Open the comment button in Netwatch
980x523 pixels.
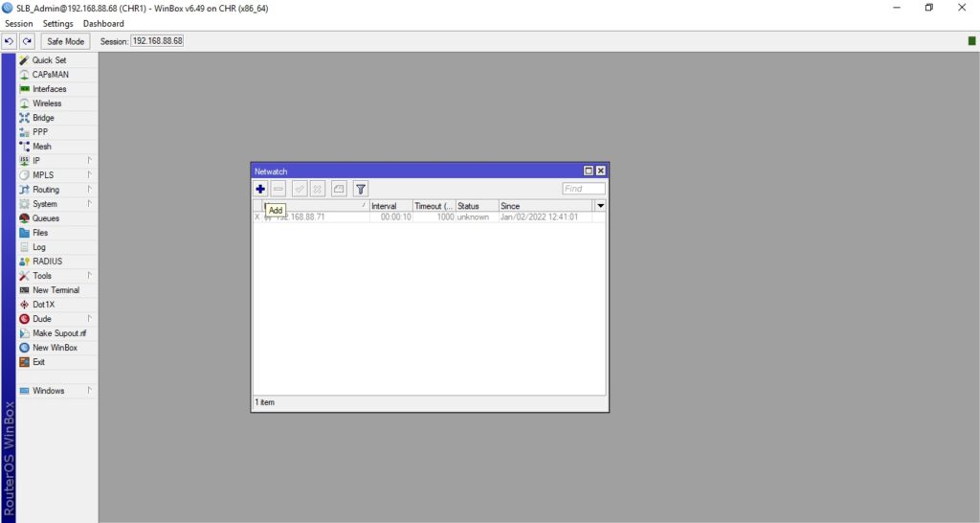(x=339, y=189)
